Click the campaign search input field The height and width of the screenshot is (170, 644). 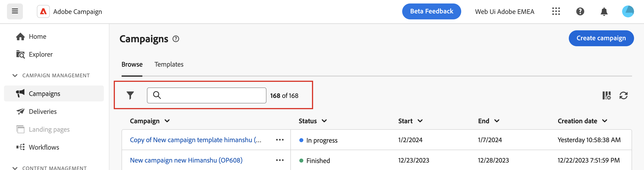point(210,95)
